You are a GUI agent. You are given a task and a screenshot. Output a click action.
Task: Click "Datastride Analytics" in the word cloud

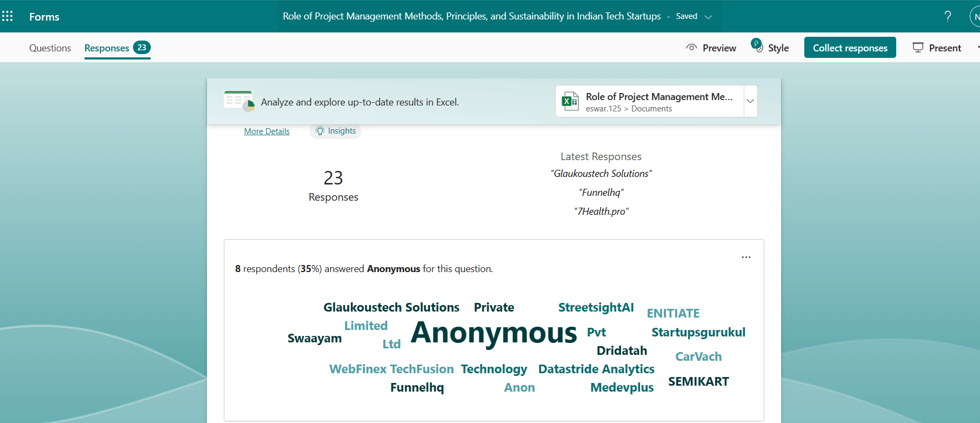pos(596,369)
